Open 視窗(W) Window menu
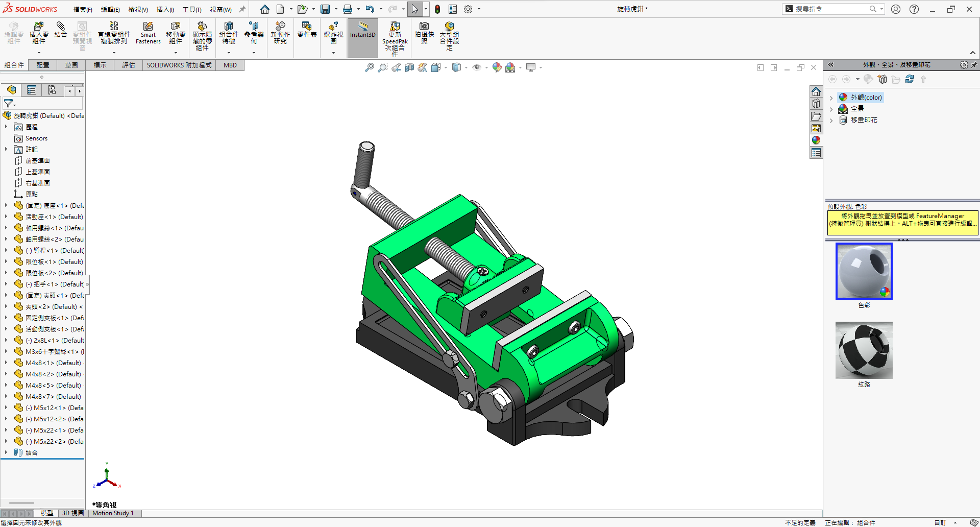This screenshot has width=980, height=527. click(220, 10)
